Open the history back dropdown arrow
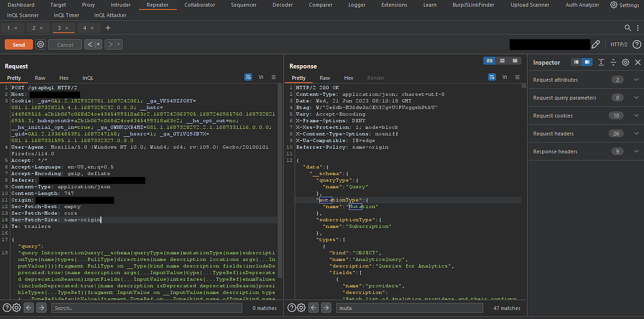 pos(99,45)
